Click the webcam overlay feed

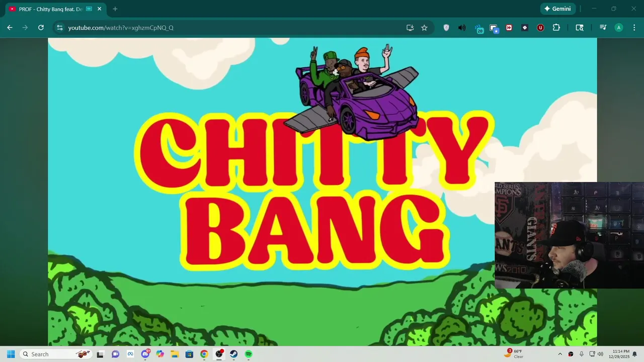tap(569, 235)
